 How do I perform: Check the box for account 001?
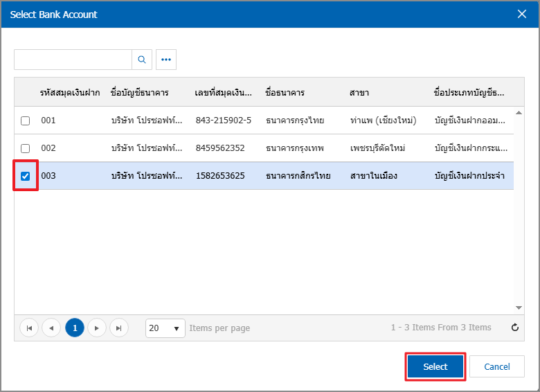26,121
